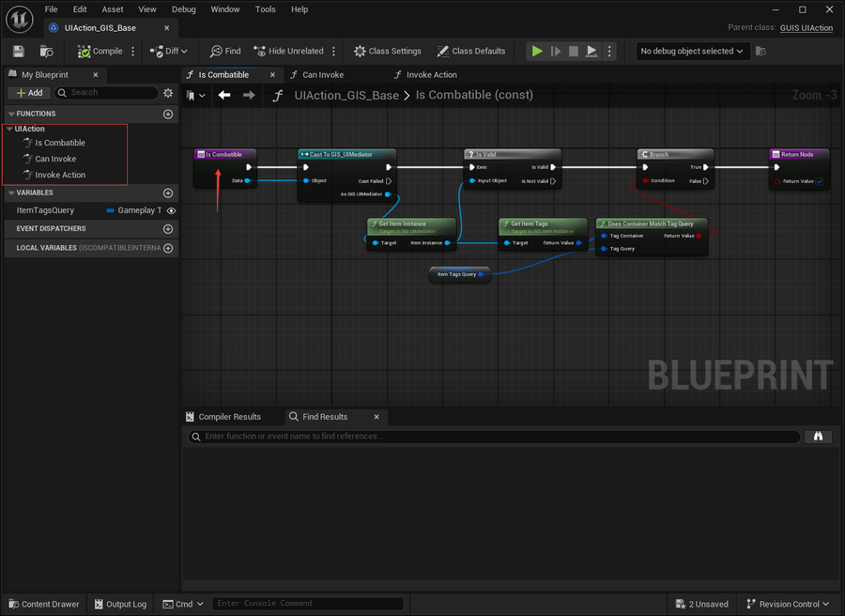This screenshot has width=845, height=616.
Task: Collapse the UIAction function category
Action: pos(9,129)
